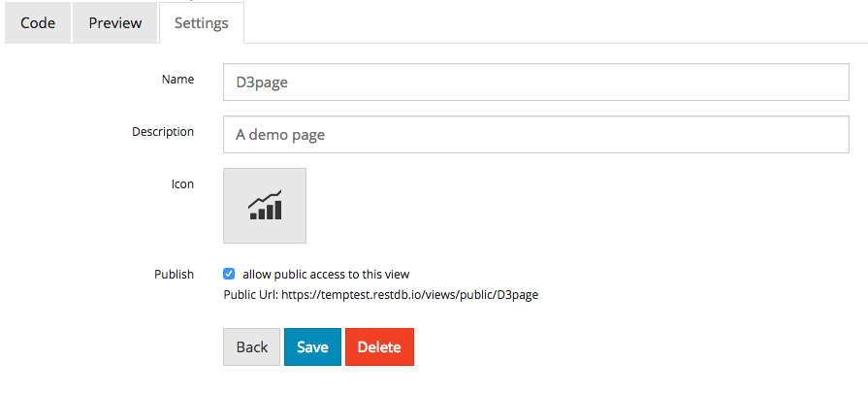Open the temptest.restdb.io public URL

pos(409,295)
